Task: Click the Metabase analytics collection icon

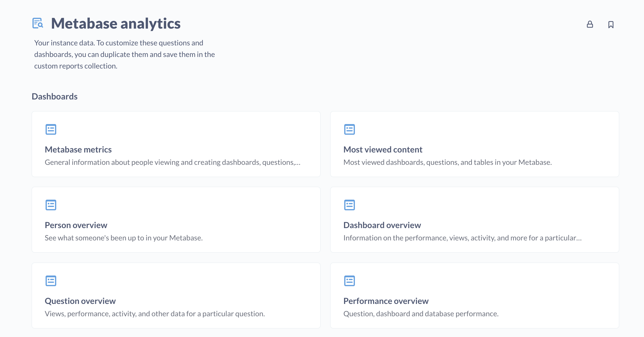Action: [37, 24]
